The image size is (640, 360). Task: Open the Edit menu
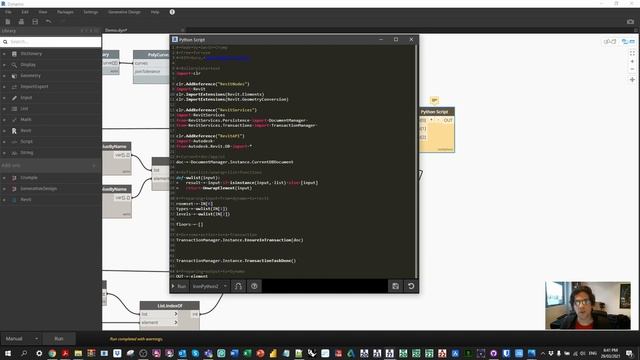pos(25,12)
